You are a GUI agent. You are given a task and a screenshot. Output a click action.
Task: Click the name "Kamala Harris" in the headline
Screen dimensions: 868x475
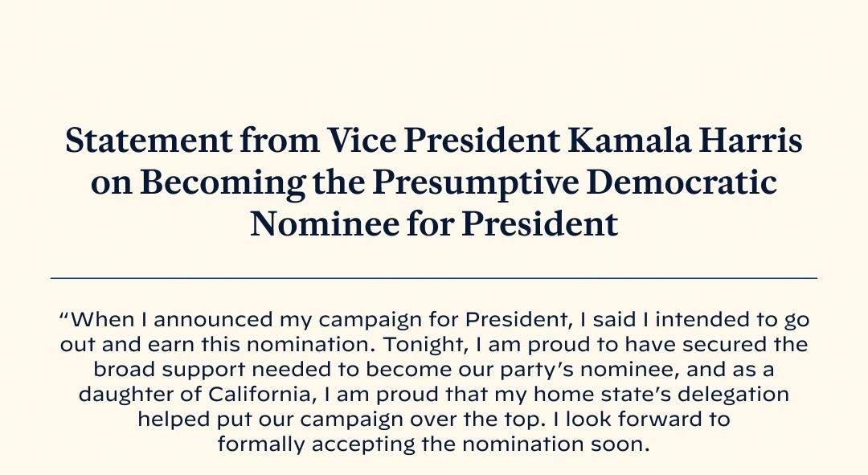point(686,142)
